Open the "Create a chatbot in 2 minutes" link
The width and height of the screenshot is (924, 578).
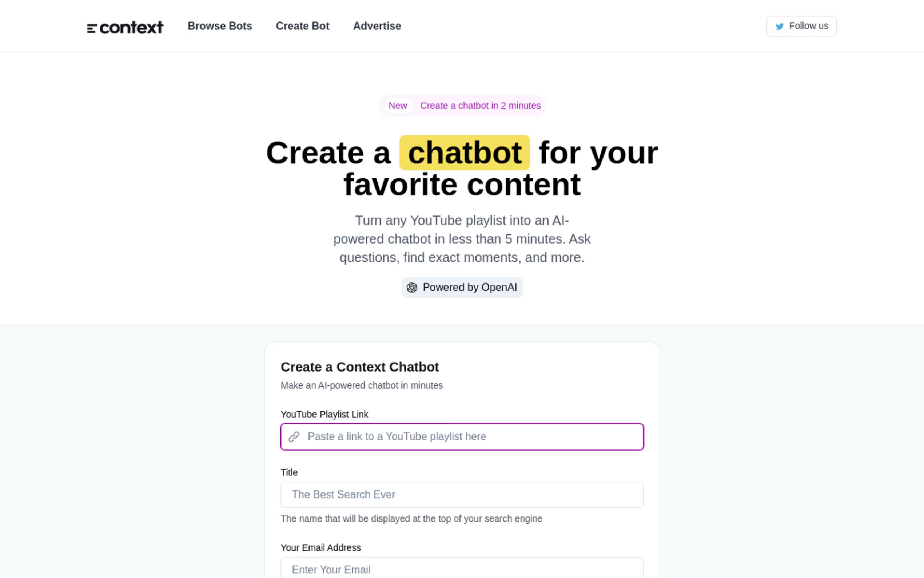tap(480, 106)
